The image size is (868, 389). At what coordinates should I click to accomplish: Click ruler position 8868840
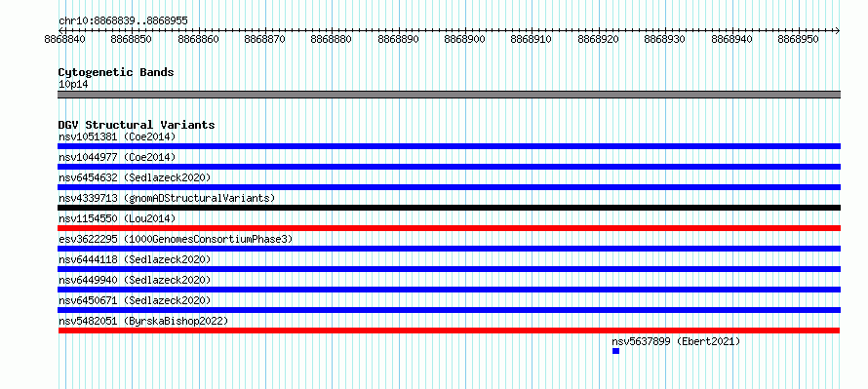click(x=65, y=39)
